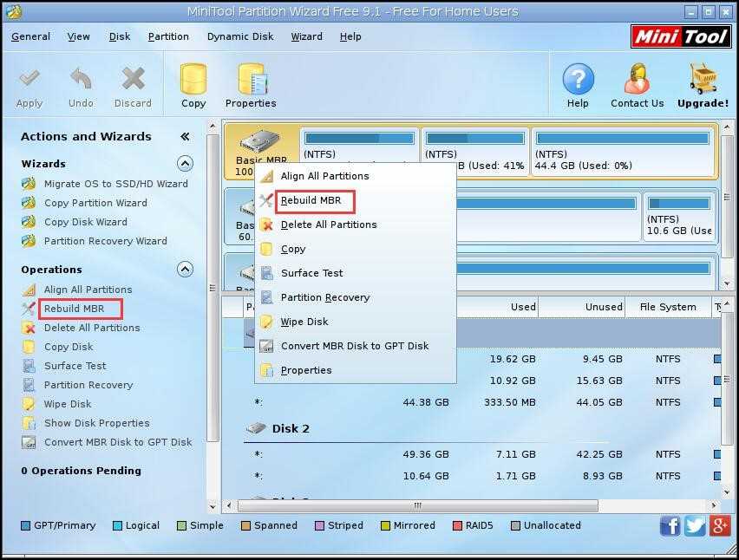739x560 pixels.
Task: Click the horizontal scrollbar of partition list
Action: [417, 506]
